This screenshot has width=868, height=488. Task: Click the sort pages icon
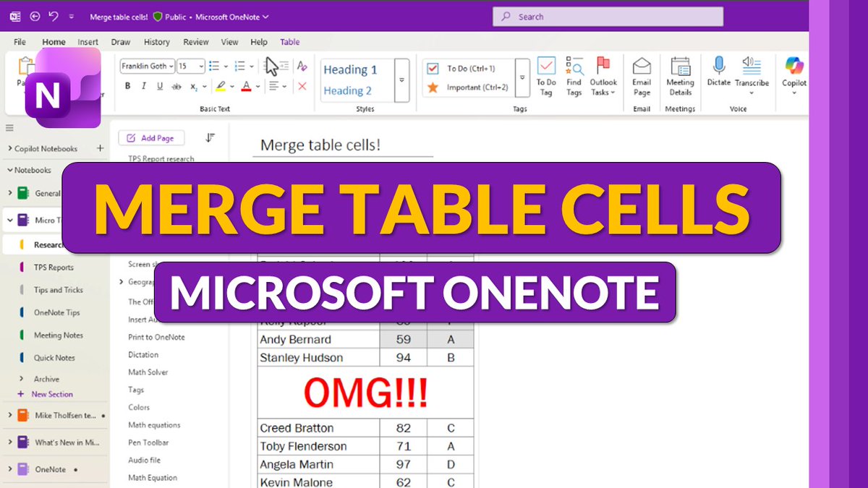click(x=210, y=137)
